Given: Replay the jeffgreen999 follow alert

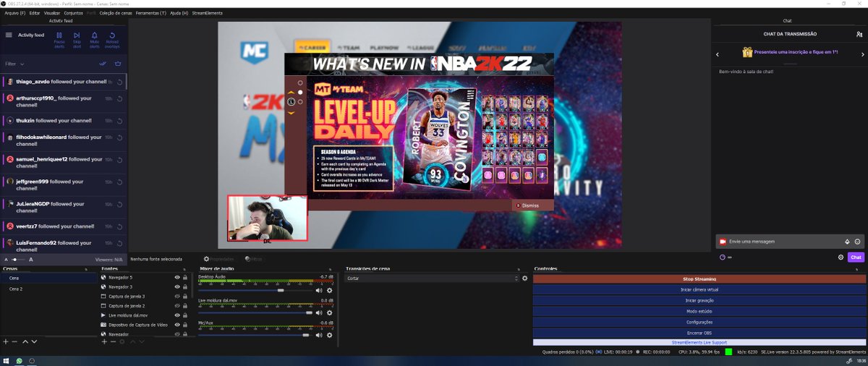Looking at the screenshot, I should tap(119, 182).
